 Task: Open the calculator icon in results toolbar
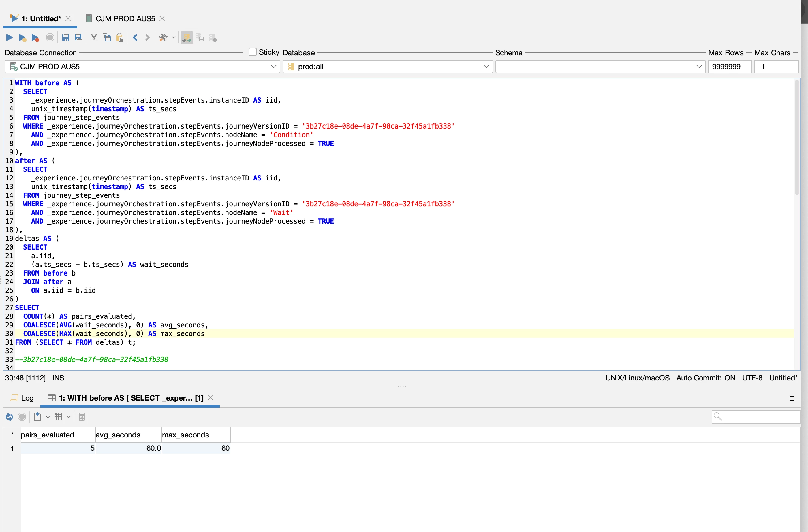(x=82, y=417)
